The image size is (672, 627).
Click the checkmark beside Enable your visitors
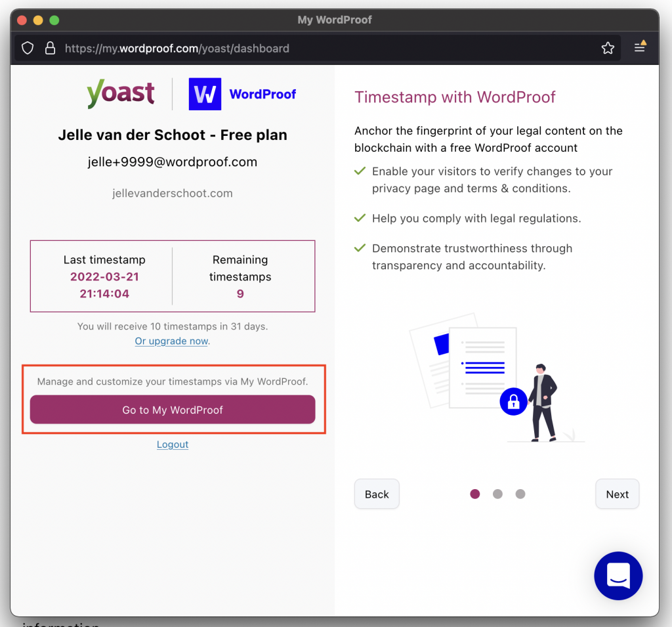pyautogui.click(x=360, y=171)
